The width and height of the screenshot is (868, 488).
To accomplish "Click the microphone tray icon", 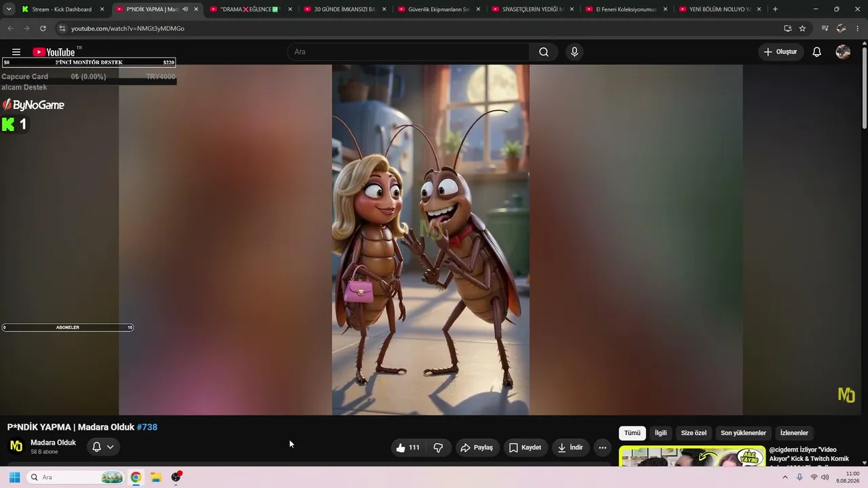I will [x=800, y=477].
